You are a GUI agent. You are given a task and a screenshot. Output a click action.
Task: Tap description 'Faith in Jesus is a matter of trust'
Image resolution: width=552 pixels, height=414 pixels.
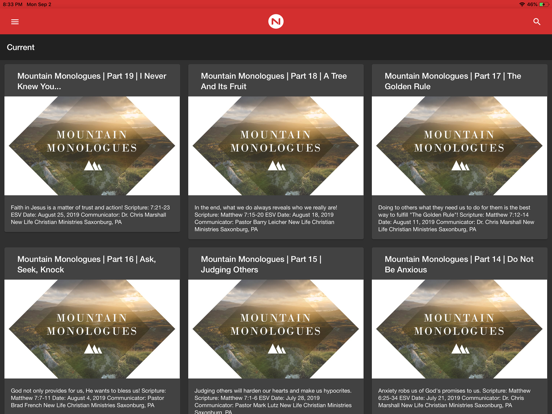[x=90, y=215]
